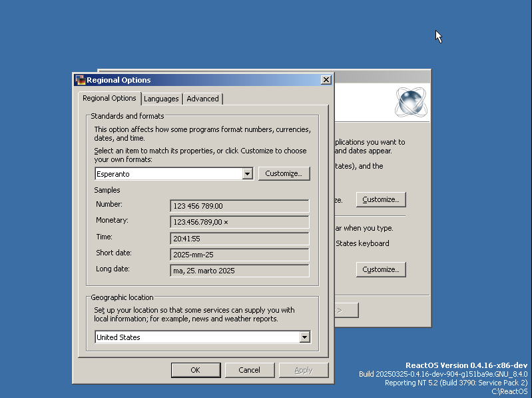Expand the Esperanto locale dropdown arrow
Viewport: 532px width, 398px height.
(248, 174)
